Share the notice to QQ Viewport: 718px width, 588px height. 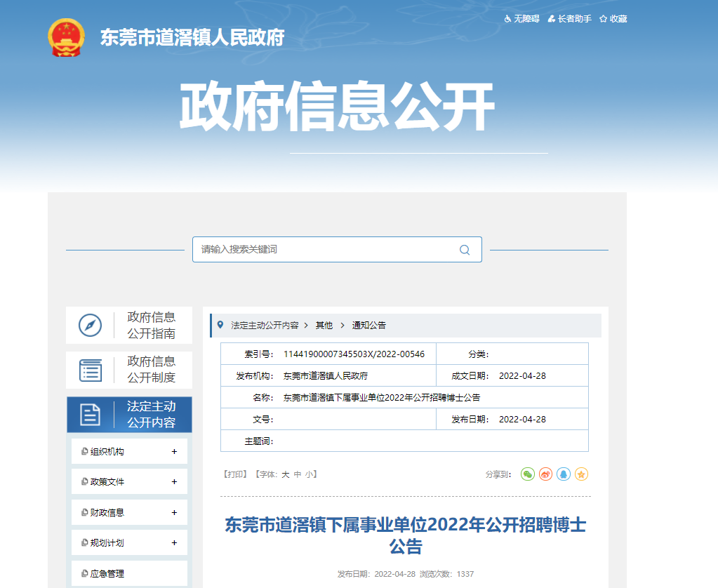[x=563, y=474]
